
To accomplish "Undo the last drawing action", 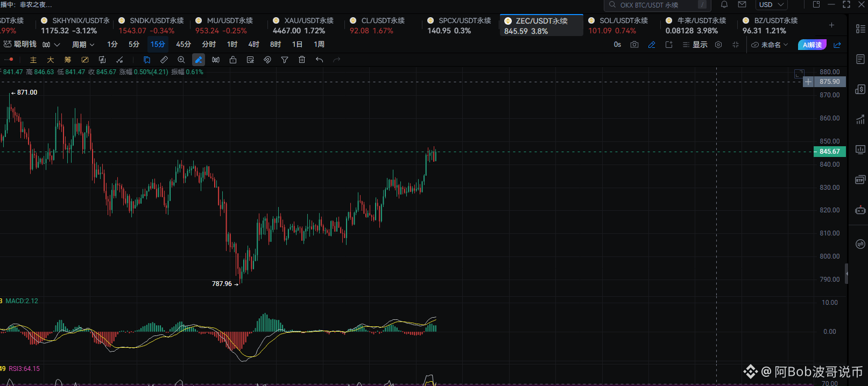I will click(x=319, y=60).
